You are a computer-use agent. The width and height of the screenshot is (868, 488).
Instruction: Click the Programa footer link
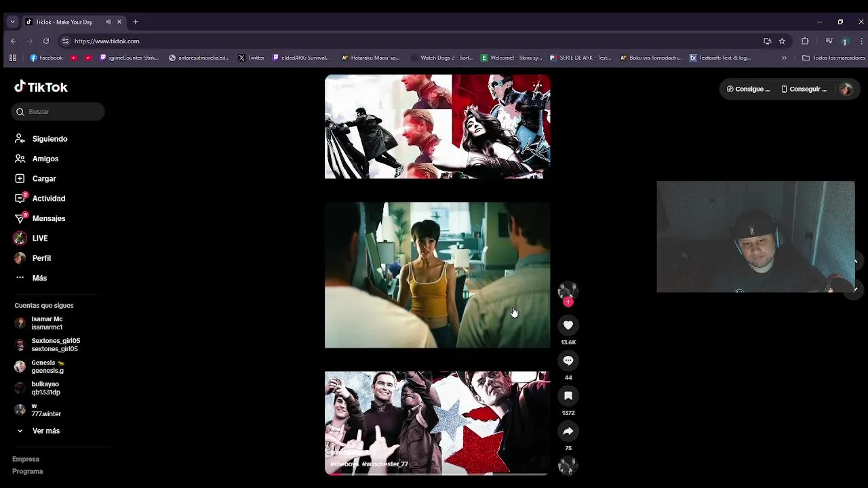pos(27,471)
